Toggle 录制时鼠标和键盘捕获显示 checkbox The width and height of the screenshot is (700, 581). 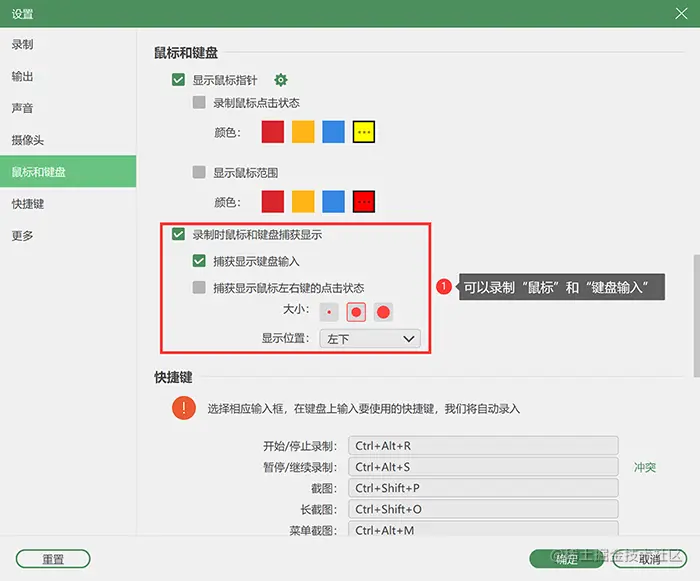tap(178, 234)
